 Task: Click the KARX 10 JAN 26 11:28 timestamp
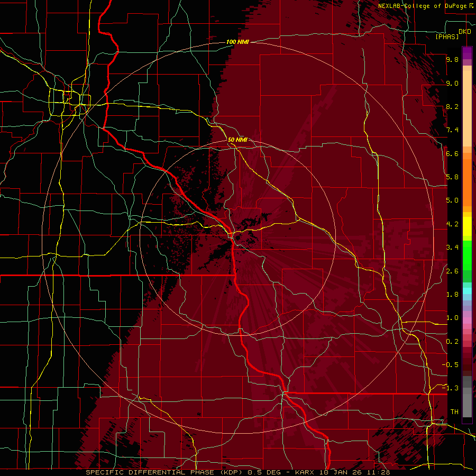[342, 472]
